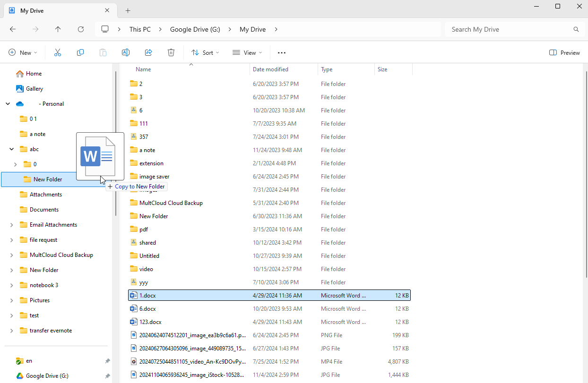This screenshot has height=383, width=588.
Task: Select the image saver folder
Action: (x=269, y=177)
